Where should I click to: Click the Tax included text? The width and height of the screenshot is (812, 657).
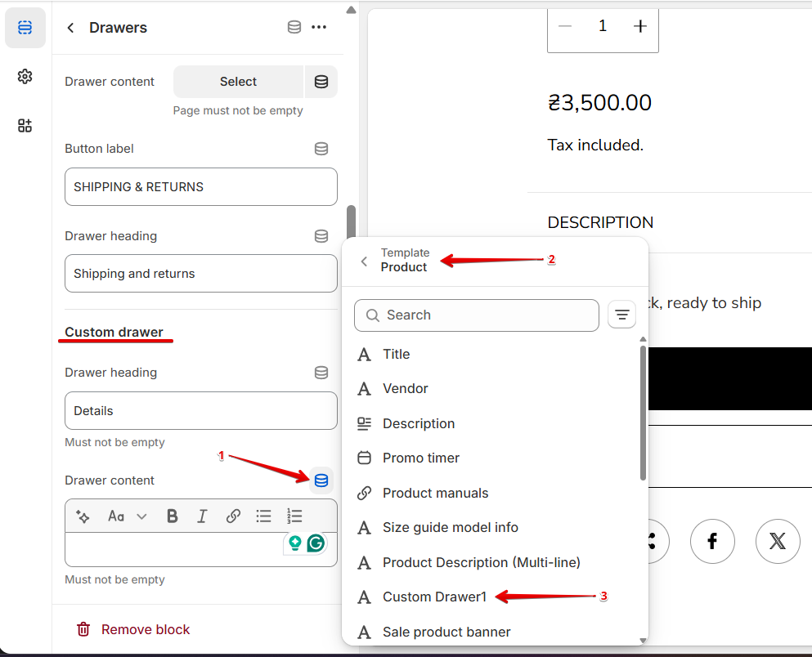[x=595, y=145]
